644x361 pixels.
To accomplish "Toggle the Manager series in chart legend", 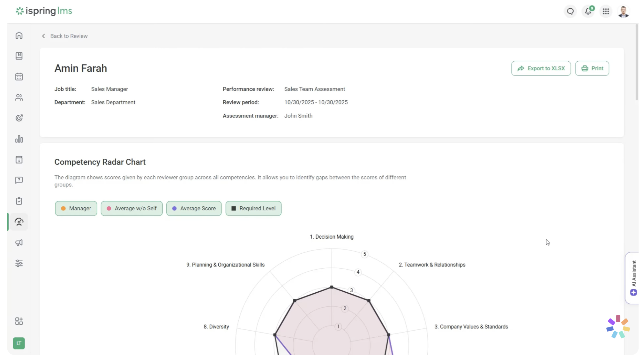I will pos(76,208).
